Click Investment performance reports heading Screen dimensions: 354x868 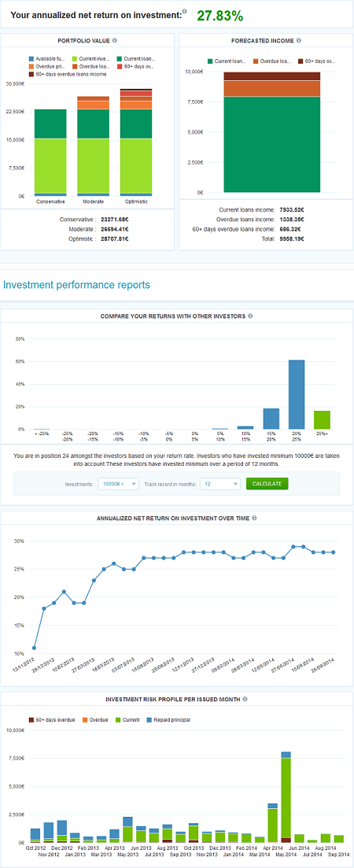[76, 285]
